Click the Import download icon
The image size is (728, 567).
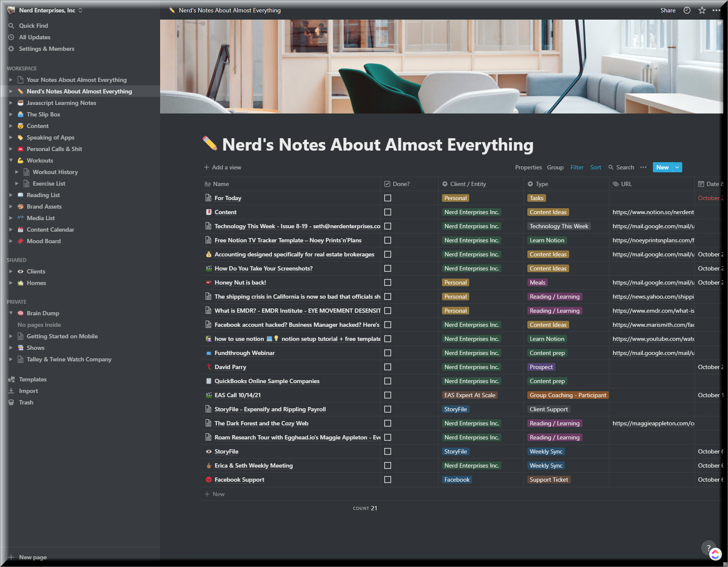click(x=11, y=391)
